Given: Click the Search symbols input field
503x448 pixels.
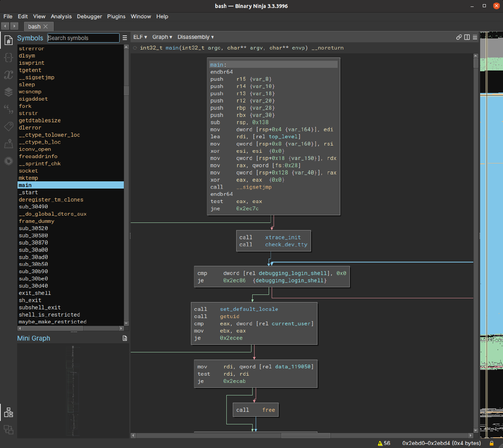Looking at the screenshot, I should coord(83,38).
